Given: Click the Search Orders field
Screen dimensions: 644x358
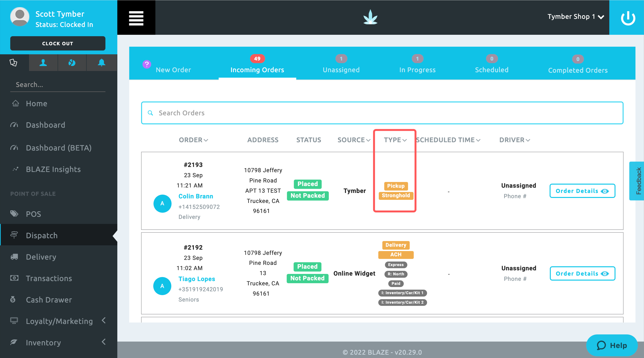Looking at the screenshot, I should coord(382,113).
